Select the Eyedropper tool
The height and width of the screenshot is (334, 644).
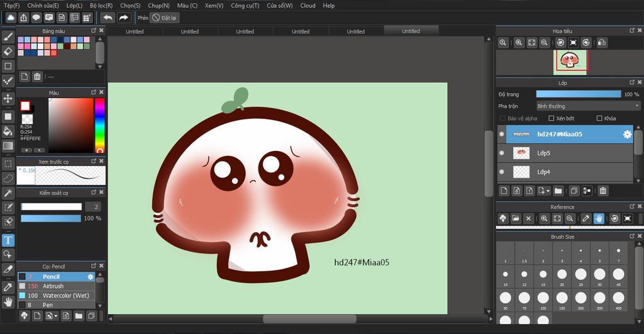[x=8, y=287]
